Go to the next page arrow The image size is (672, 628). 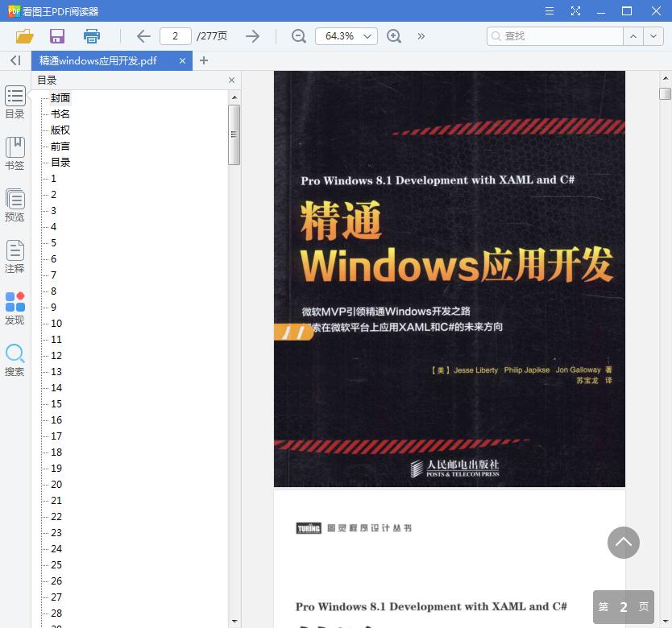[x=252, y=36]
